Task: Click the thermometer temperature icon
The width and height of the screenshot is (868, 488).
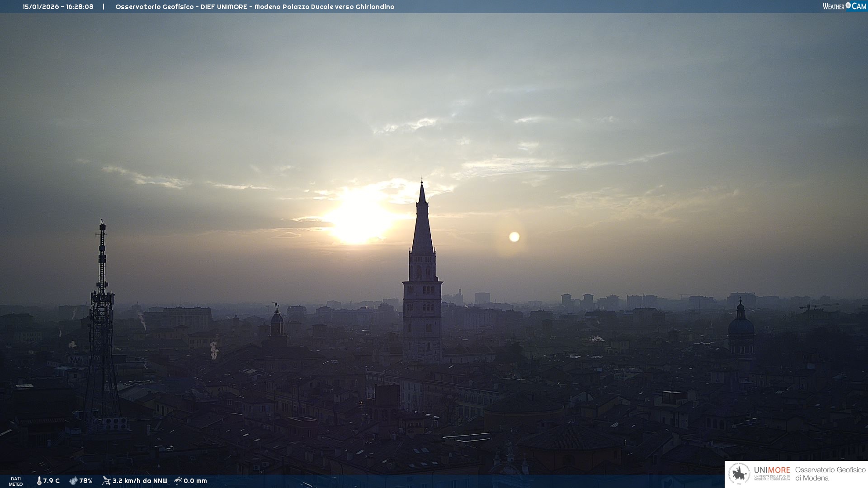Action: tap(39, 481)
